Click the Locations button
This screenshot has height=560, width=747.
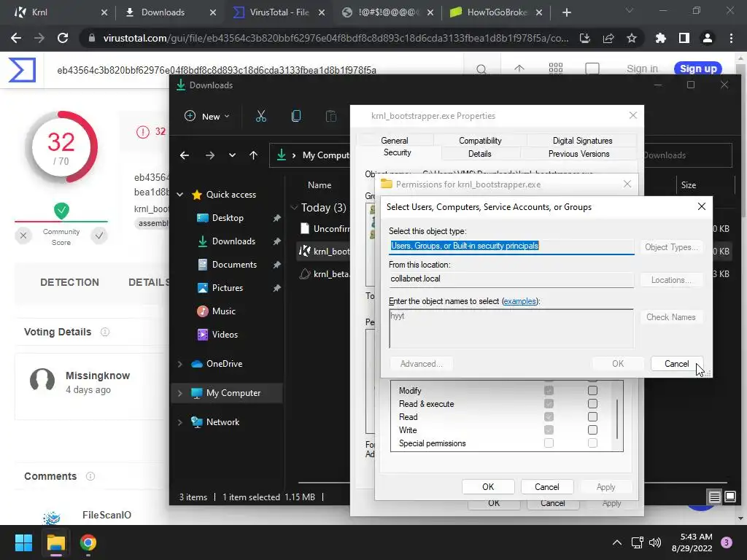[x=670, y=280]
